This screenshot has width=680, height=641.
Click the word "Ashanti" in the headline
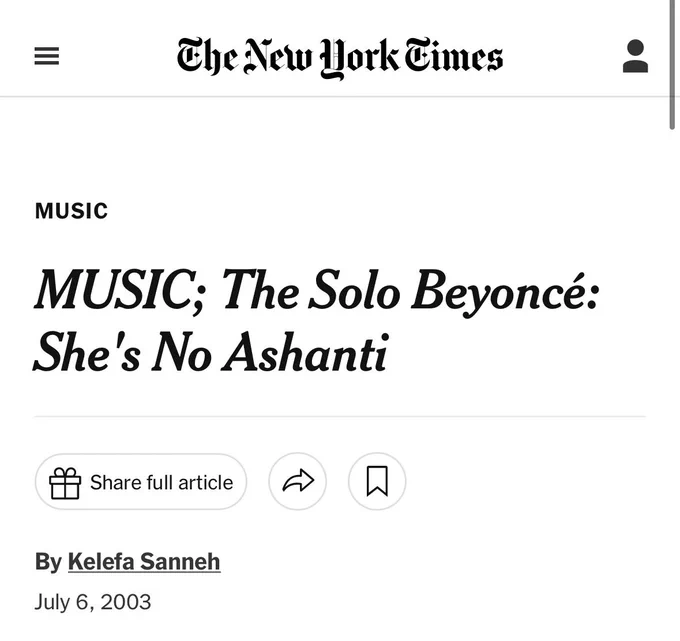[x=304, y=352]
